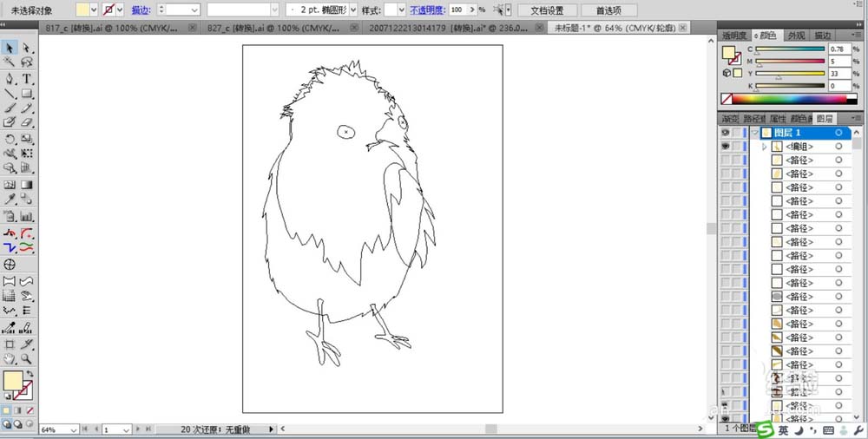
Task: Select the Rectangle tool
Action: point(27,94)
